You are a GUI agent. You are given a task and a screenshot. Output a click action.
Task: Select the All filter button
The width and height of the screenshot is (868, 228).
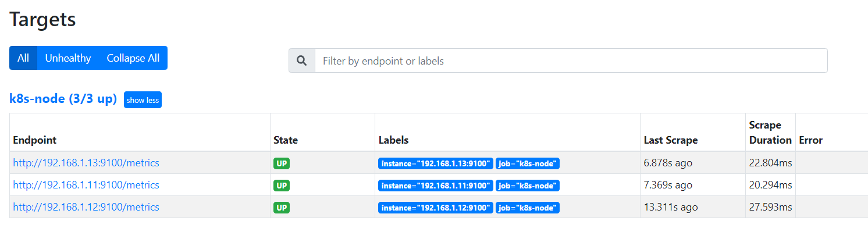[23, 58]
